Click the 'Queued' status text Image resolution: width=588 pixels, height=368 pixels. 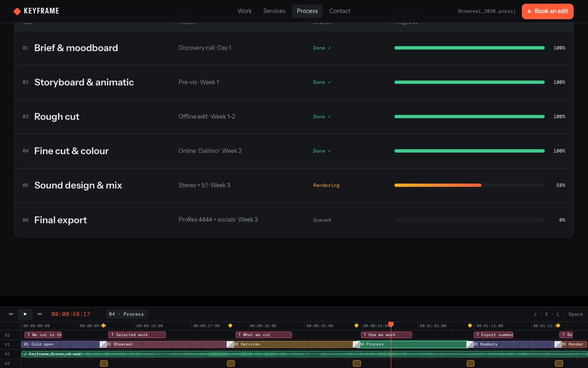pyautogui.click(x=322, y=220)
